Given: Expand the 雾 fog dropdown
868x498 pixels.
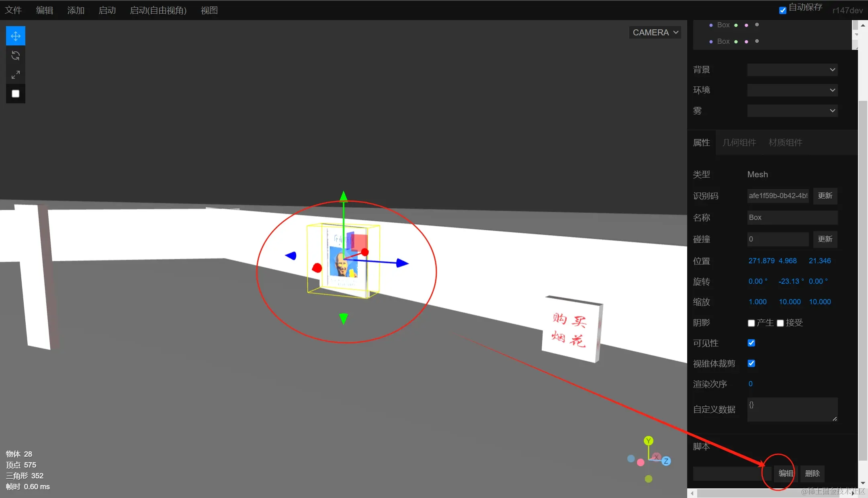Looking at the screenshot, I should [x=792, y=111].
